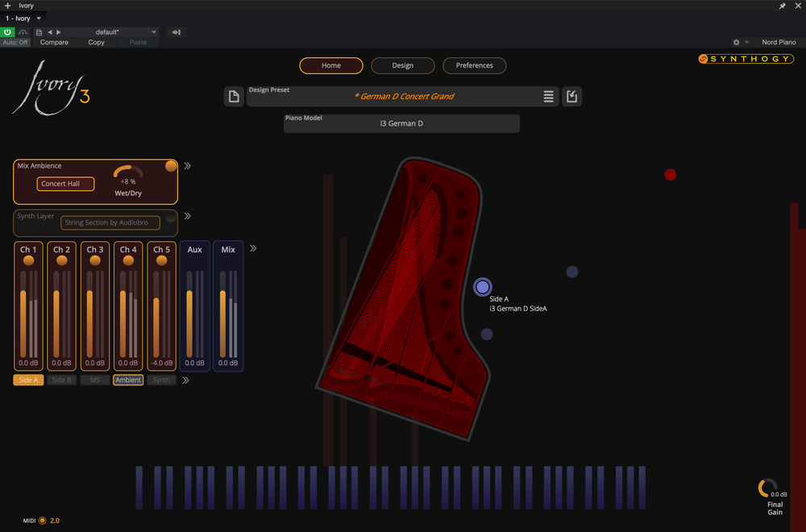Select the Side A microphone position circle
Viewport: 806px width, 532px height.
pos(482,287)
